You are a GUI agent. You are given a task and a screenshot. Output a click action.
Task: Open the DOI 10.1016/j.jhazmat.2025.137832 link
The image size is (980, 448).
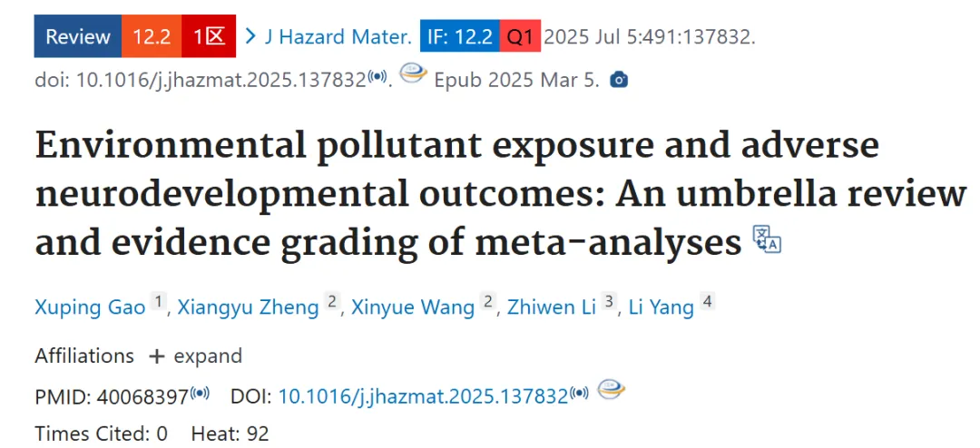pos(423,396)
